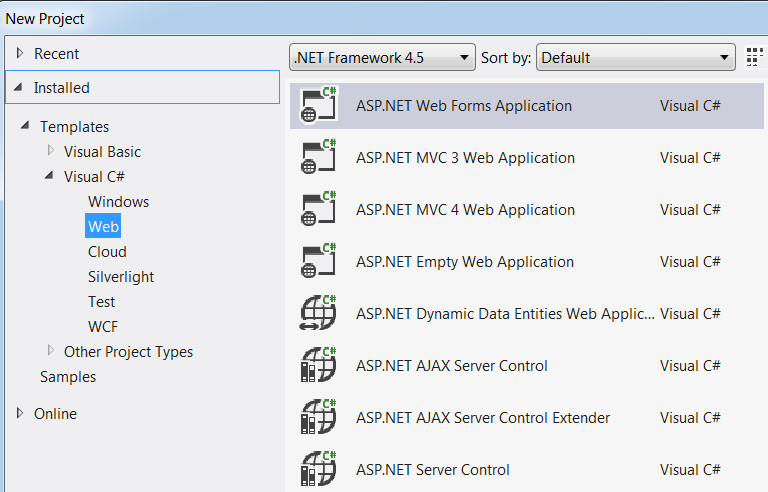Select the Test template category
Image resolution: width=768 pixels, height=492 pixels.
(x=101, y=301)
